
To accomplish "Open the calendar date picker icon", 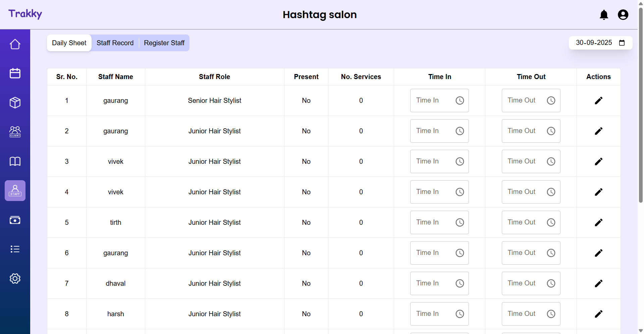I will [622, 43].
